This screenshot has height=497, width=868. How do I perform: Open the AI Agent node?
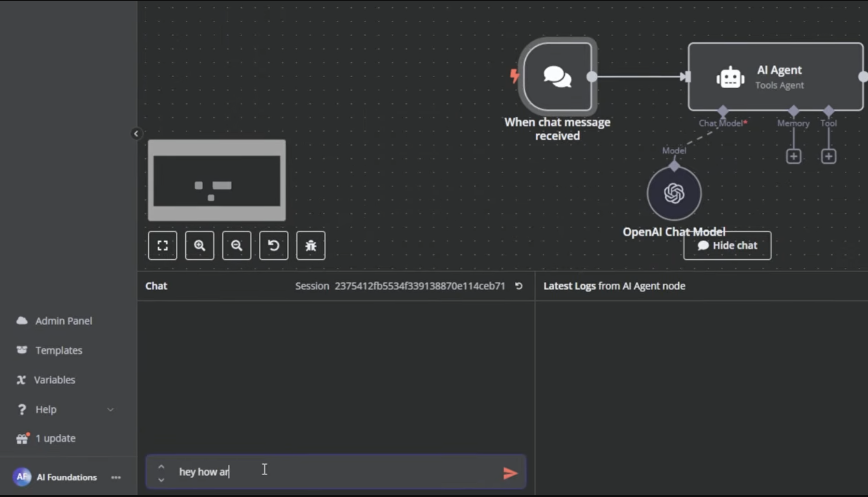pos(775,77)
